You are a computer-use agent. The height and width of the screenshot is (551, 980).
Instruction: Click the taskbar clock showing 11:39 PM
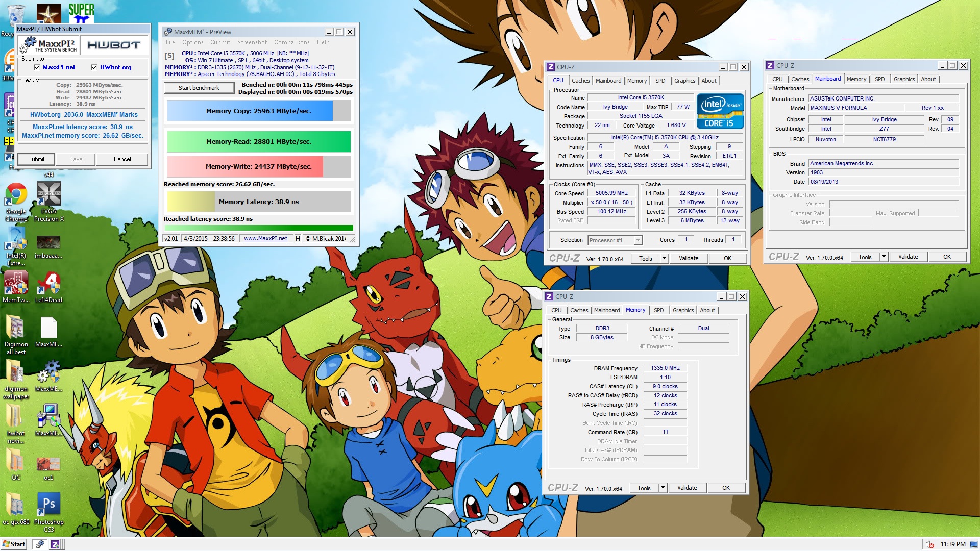(953, 544)
